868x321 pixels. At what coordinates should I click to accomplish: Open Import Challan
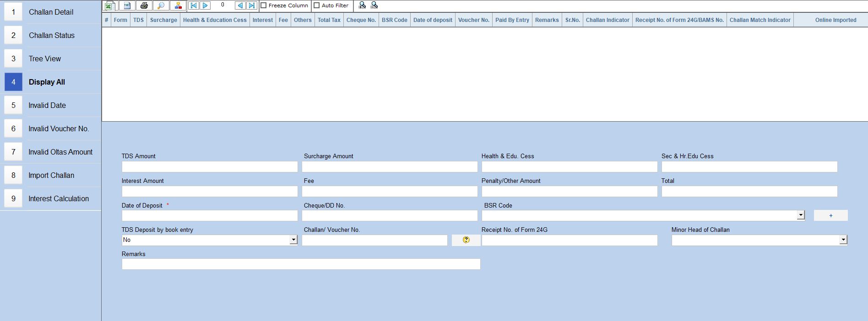(x=51, y=175)
